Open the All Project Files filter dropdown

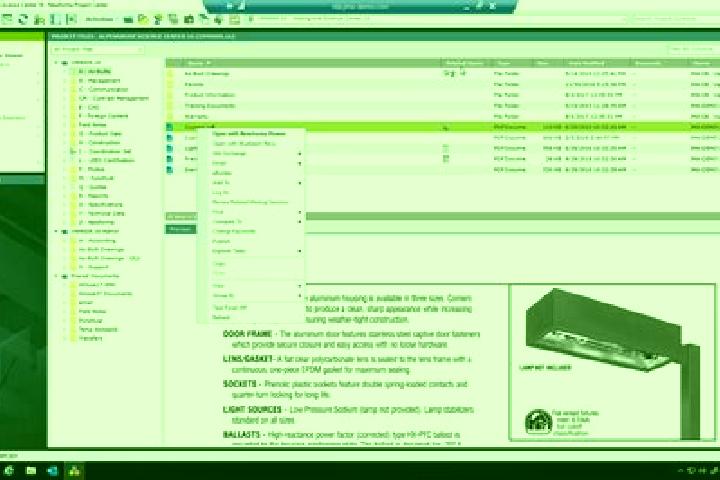tap(98, 49)
